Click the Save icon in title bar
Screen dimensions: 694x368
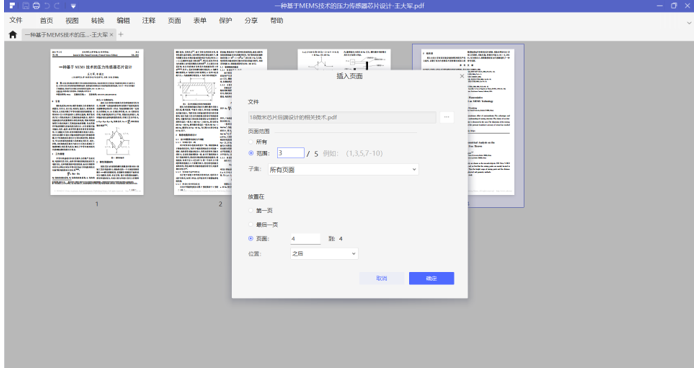pos(26,6)
